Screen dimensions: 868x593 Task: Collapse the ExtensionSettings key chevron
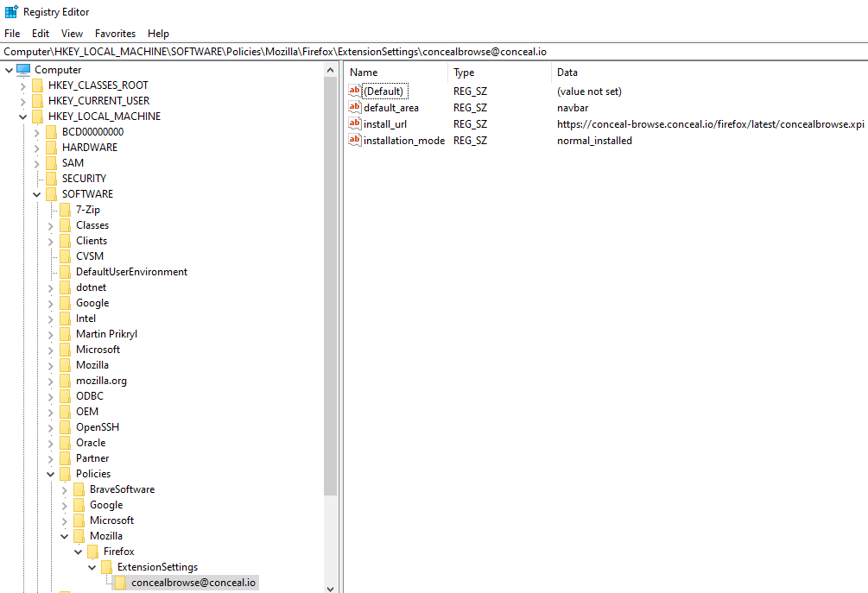pos(92,567)
